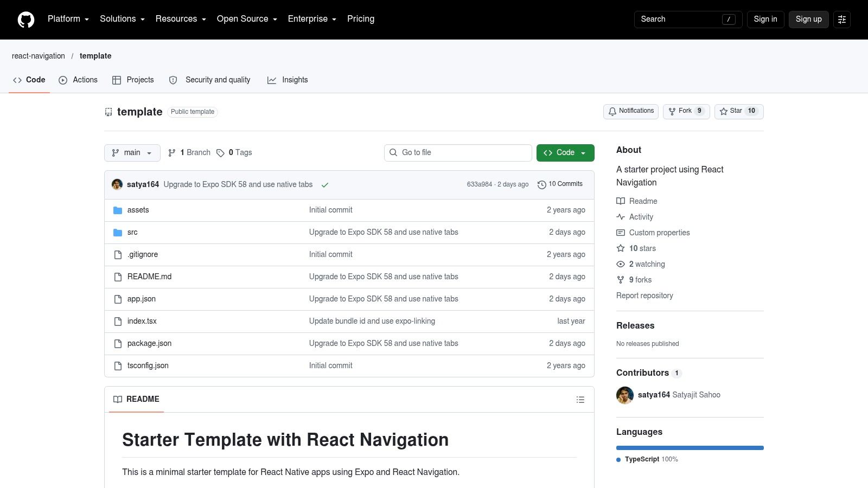Click the green commit status checkmark
Viewport: 868px width, 488px height.
click(x=325, y=185)
